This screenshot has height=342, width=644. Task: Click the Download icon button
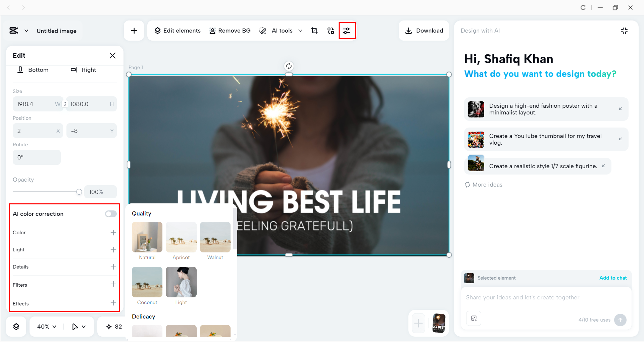pos(408,31)
